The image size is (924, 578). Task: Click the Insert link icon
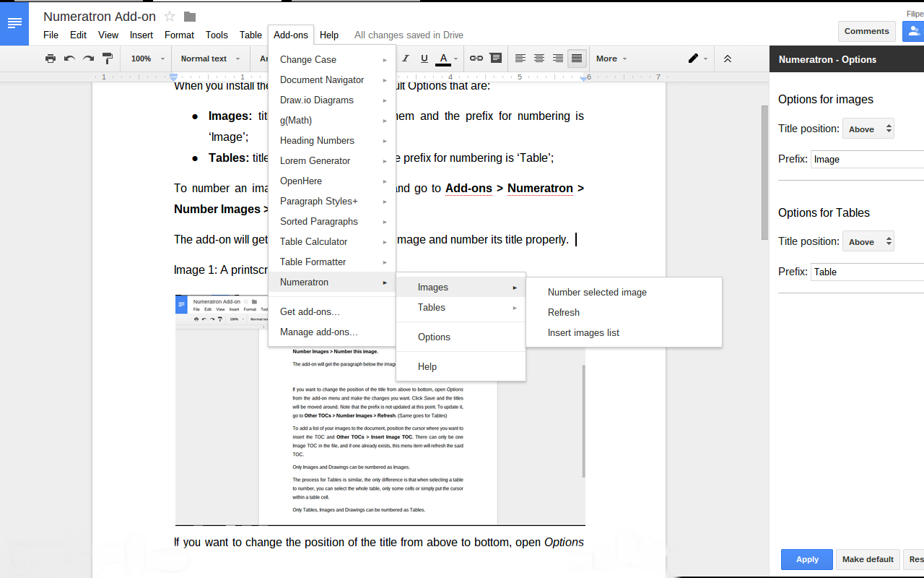tap(476, 59)
